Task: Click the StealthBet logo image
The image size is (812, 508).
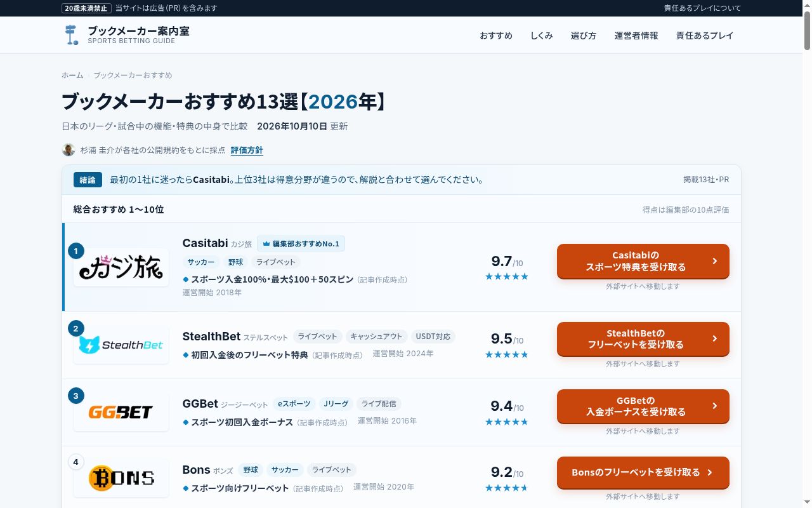Action: coord(121,345)
